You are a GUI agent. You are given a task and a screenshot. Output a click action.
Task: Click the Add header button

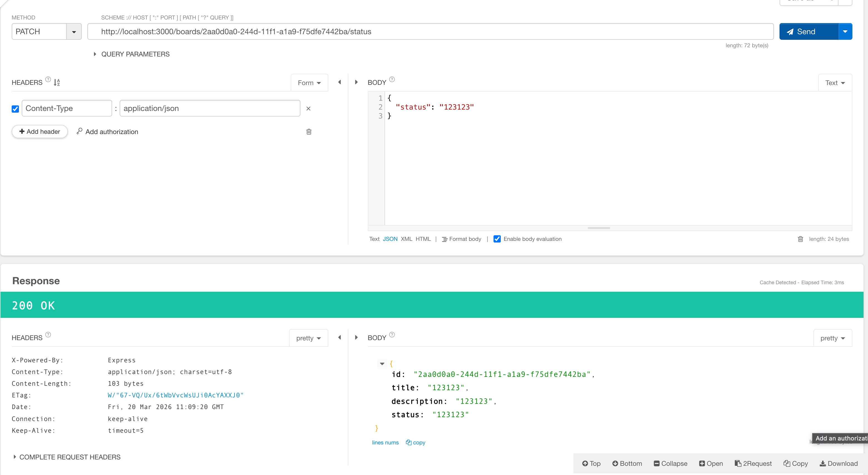tap(40, 132)
